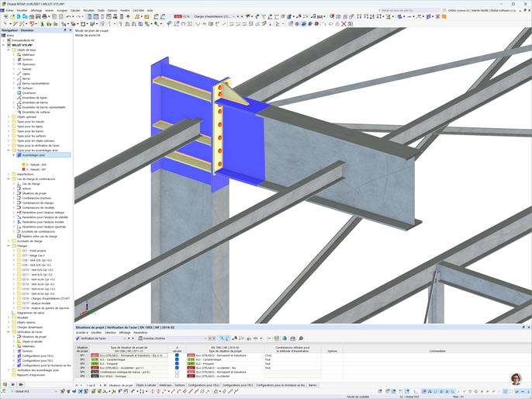
Task: Close the bottom table panel with its X
Action: 528,328
